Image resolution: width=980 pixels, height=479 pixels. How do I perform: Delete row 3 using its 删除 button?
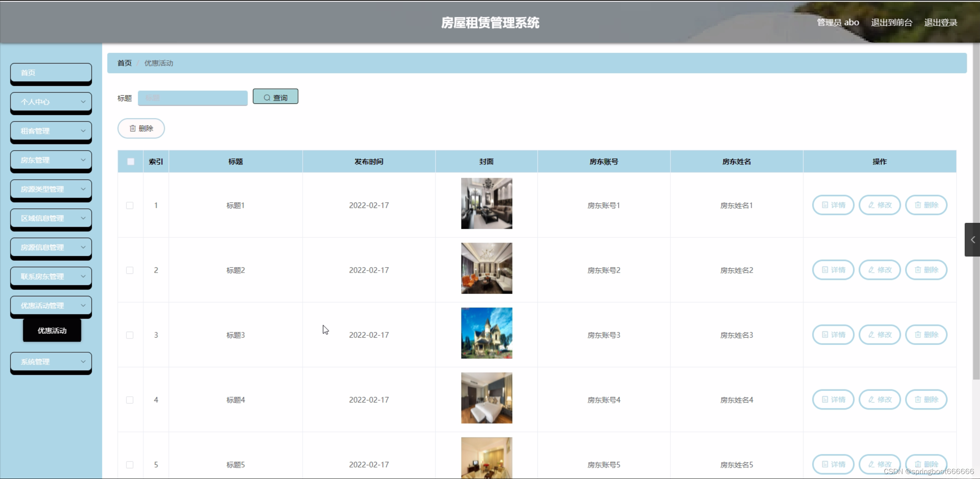click(x=926, y=335)
